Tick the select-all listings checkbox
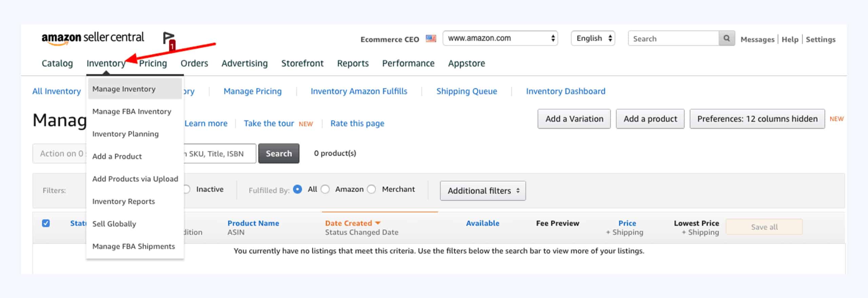 [x=46, y=223]
